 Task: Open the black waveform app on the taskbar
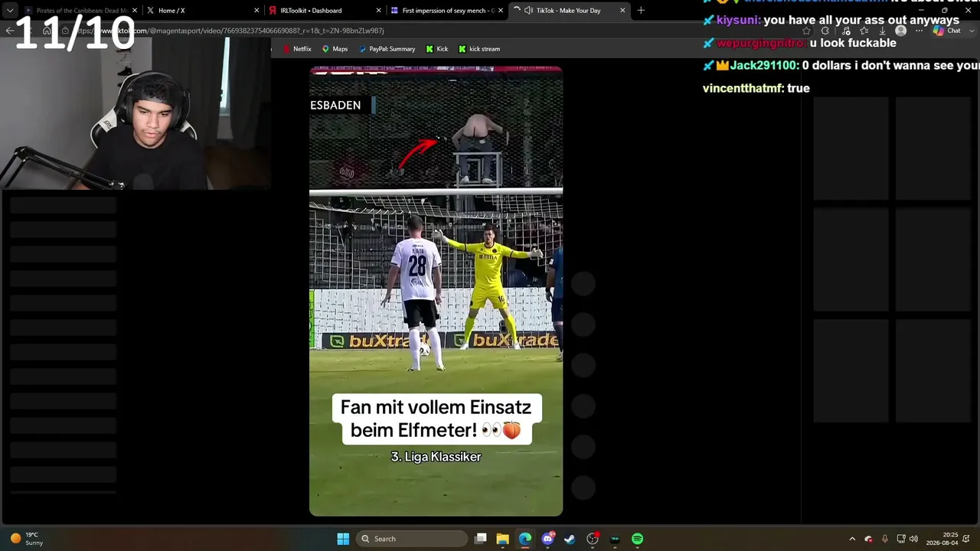click(x=615, y=539)
